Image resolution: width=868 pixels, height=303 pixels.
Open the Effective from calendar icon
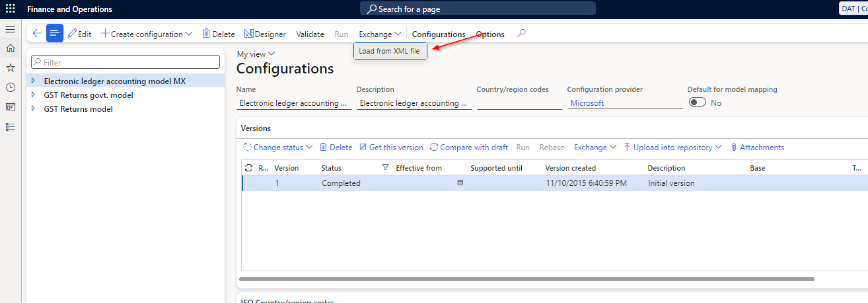(x=460, y=183)
